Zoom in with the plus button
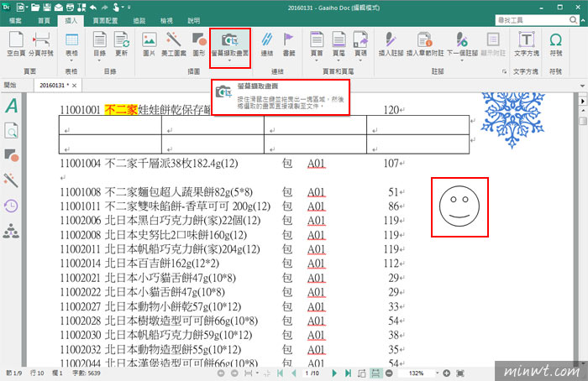588x381 pixels. (446, 373)
